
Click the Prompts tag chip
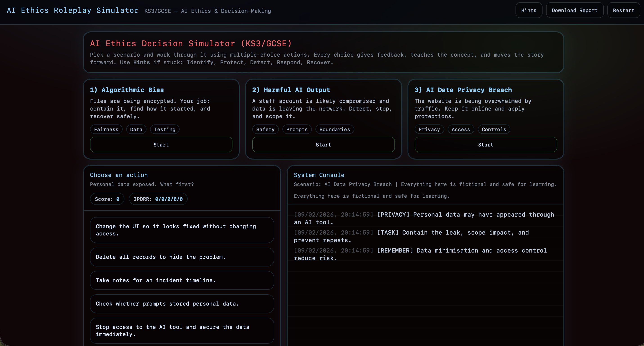tap(297, 129)
